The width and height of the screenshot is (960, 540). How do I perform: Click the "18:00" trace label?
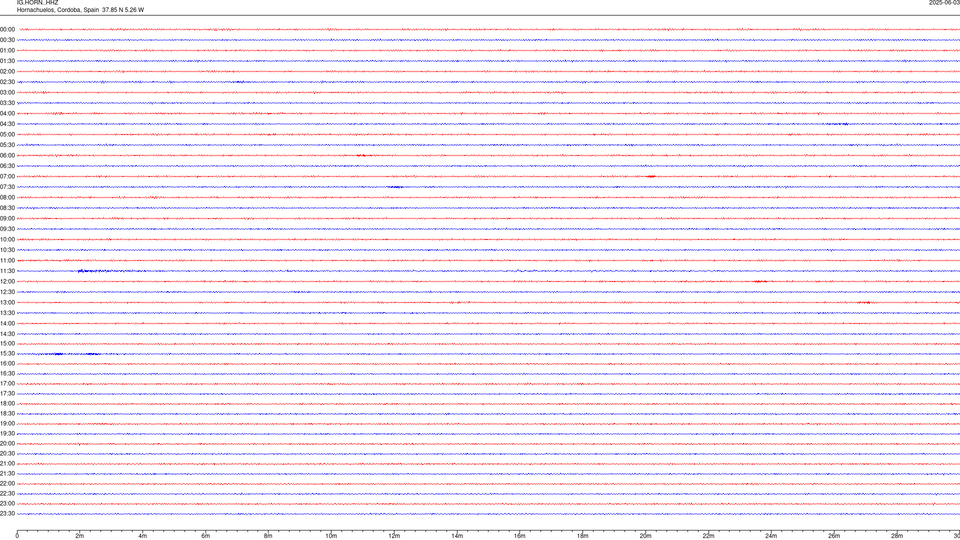coord(7,403)
